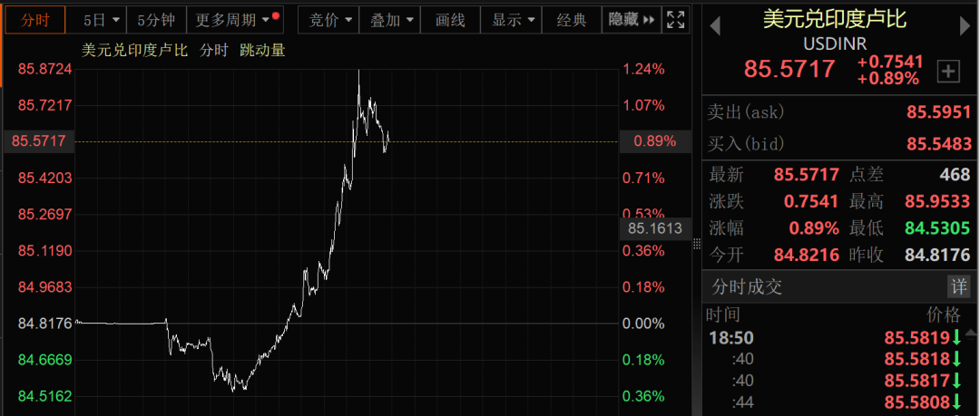Add USDINR to watchlist with plus icon
The width and height of the screenshot is (980, 416).
click(x=948, y=71)
